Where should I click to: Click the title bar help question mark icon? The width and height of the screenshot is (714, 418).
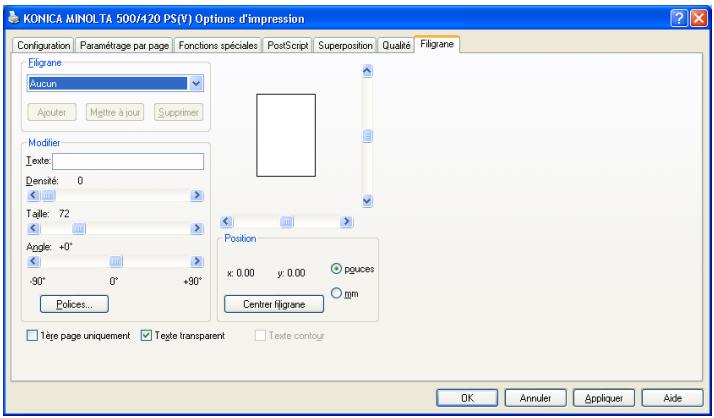678,19
